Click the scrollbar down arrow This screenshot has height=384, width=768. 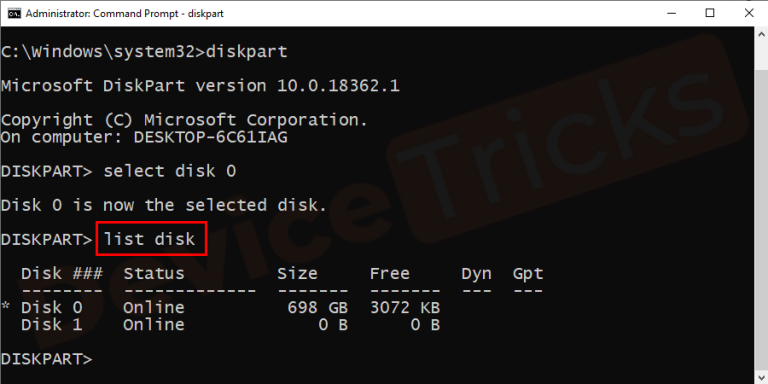(x=761, y=377)
